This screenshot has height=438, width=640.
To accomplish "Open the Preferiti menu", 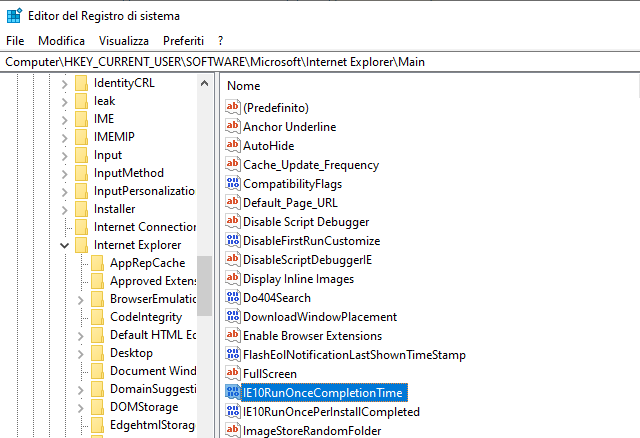I will tap(183, 41).
